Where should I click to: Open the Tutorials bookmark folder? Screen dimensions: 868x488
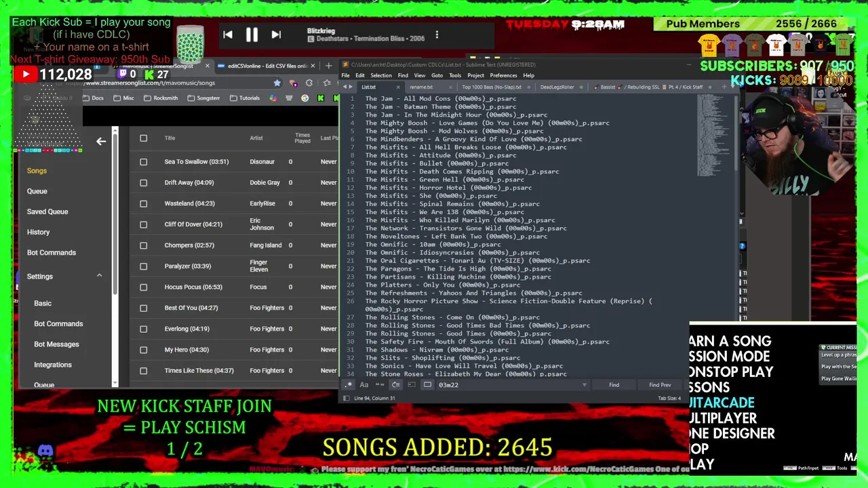tap(245, 98)
